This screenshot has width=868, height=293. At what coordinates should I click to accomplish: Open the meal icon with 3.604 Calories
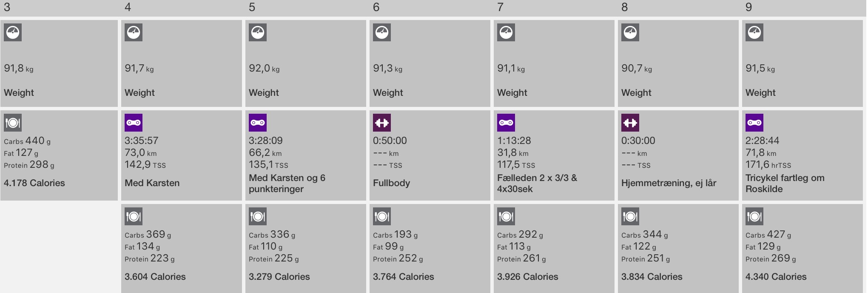134,216
